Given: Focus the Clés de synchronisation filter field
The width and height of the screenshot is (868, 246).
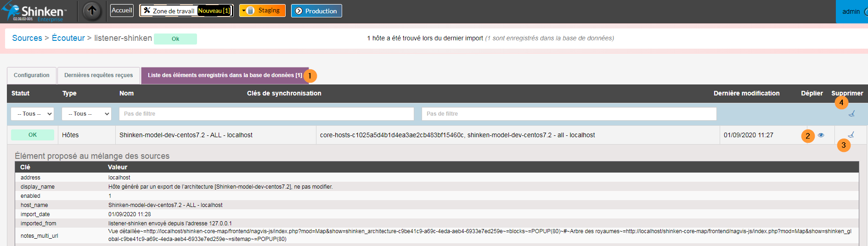Looking at the screenshot, I should (x=569, y=114).
